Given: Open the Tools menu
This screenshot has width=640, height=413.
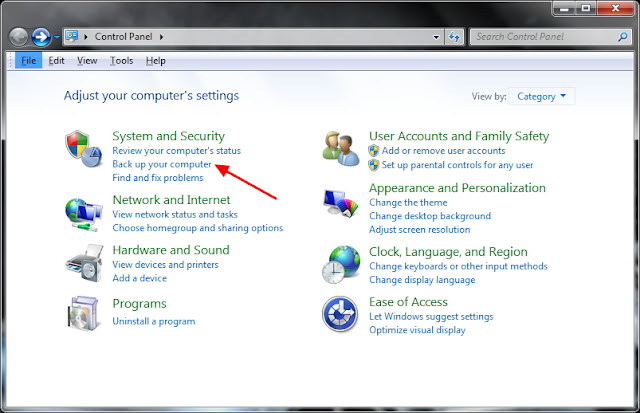Looking at the screenshot, I should (122, 60).
